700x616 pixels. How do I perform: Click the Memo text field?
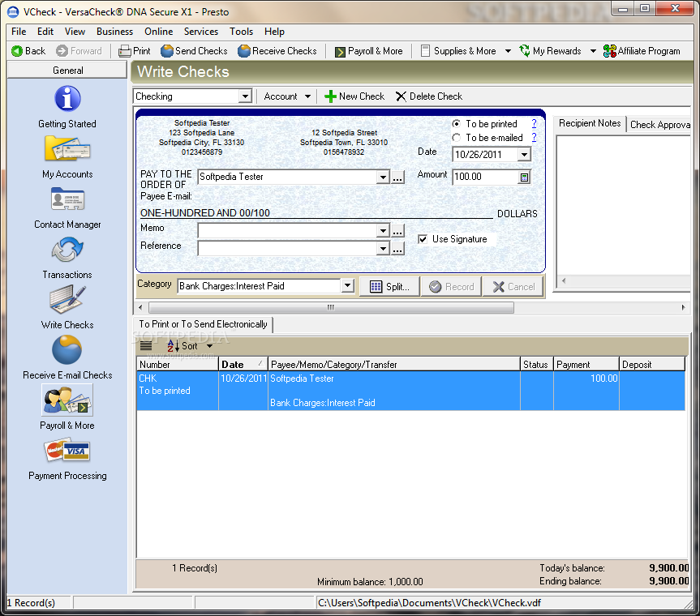click(x=287, y=231)
